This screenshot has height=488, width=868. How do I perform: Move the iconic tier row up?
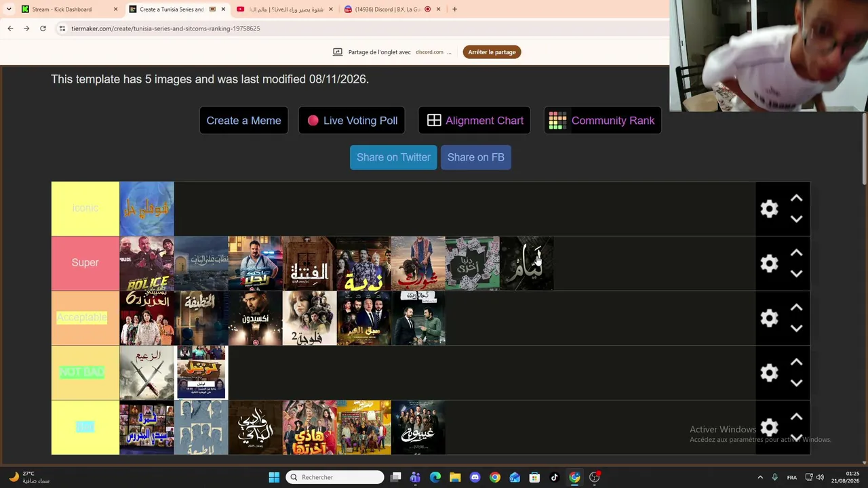(x=797, y=199)
